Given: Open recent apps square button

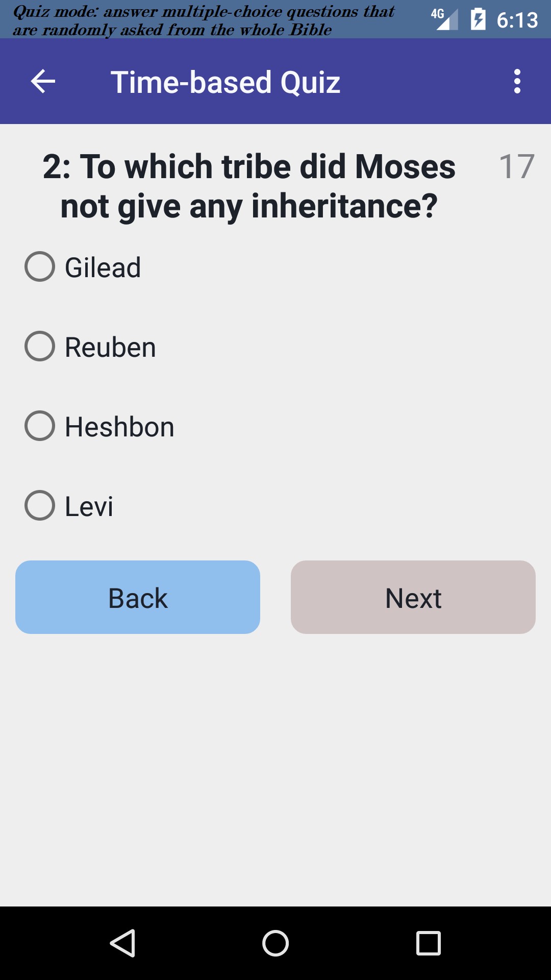Looking at the screenshot, I should tap(429, 943).
